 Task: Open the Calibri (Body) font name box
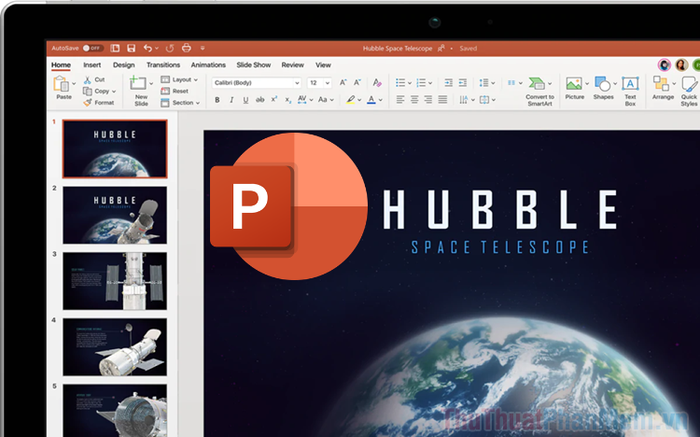[256, 83]
